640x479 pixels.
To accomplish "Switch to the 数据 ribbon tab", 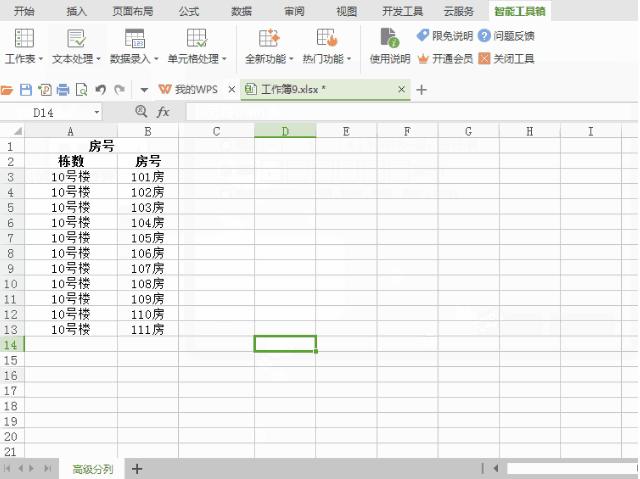I will 241,11.
